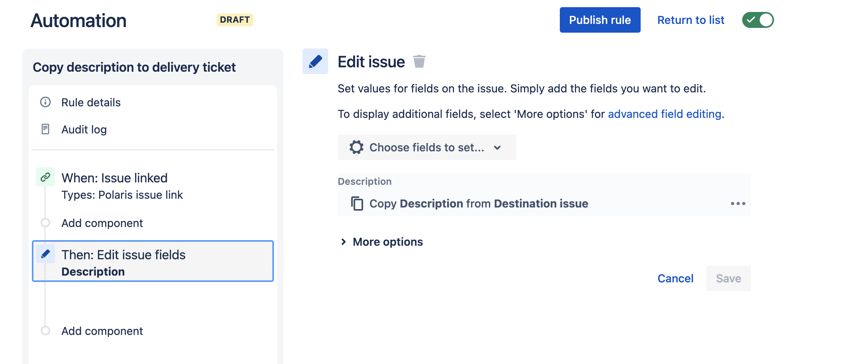Click the pencil icon on Then: Edit issue fields
Image resolution: width=868 pixels, height=364 pixels.
click(45, 254)
